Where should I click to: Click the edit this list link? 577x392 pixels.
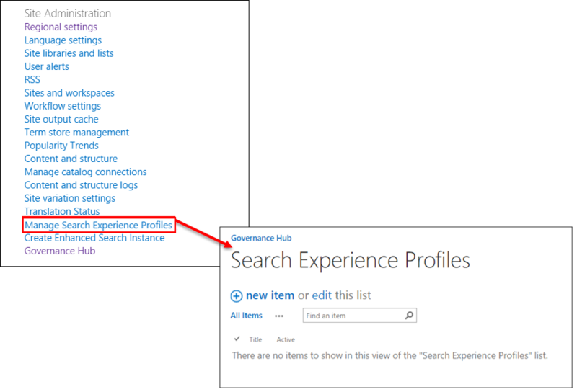322,295
